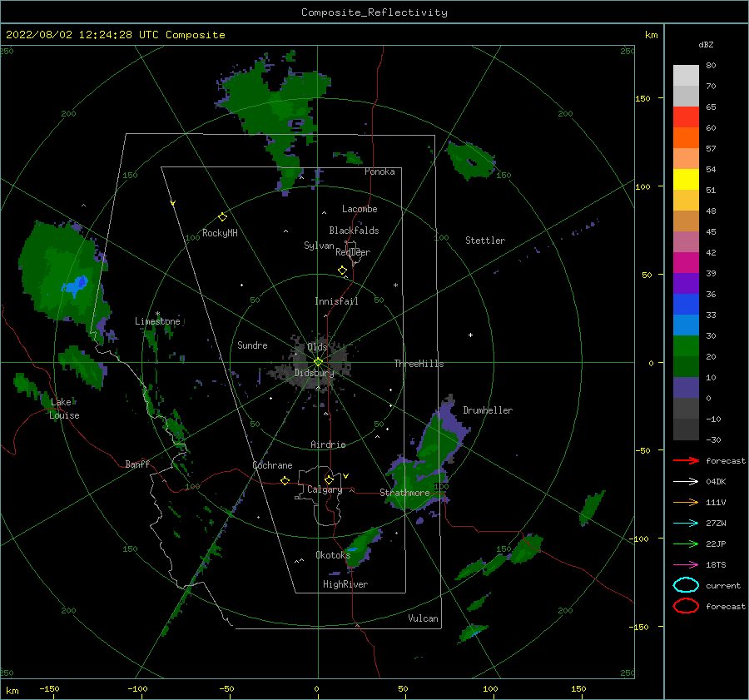This screenshot has width=749, height=700.
Task: Select the red 65 dBZ color swatch
Action: coord(686,117)
